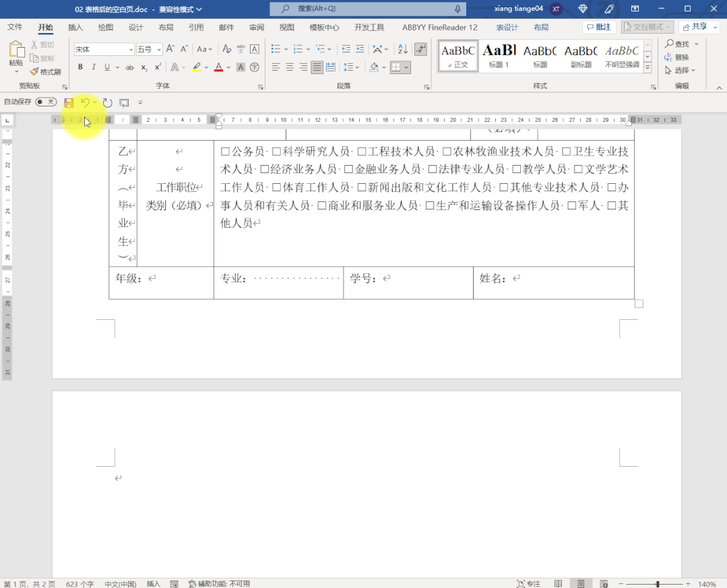Click the increase indent icon
Image resolution: width=727 pixels, height=588 pixels.
coord(360,49)
